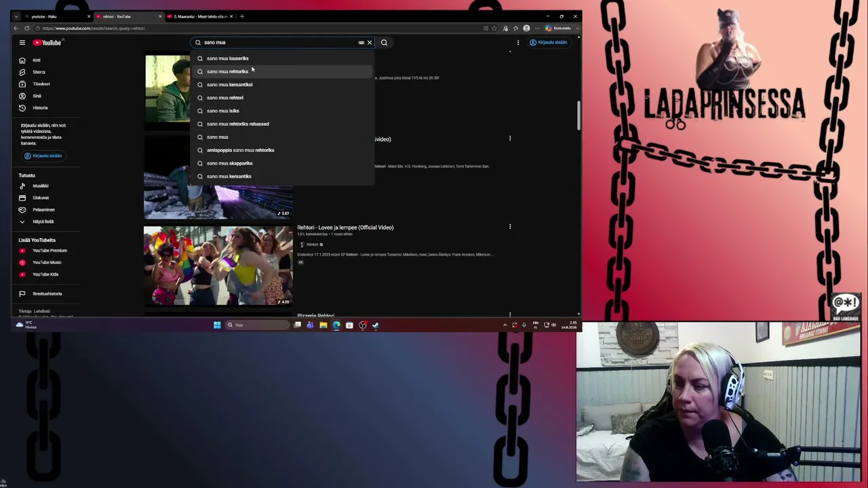Image resolution: width=868 pixels, height=488 pixels.
Task: Open options menu for Lovee ja lempee video
Action: click(510, 227)
